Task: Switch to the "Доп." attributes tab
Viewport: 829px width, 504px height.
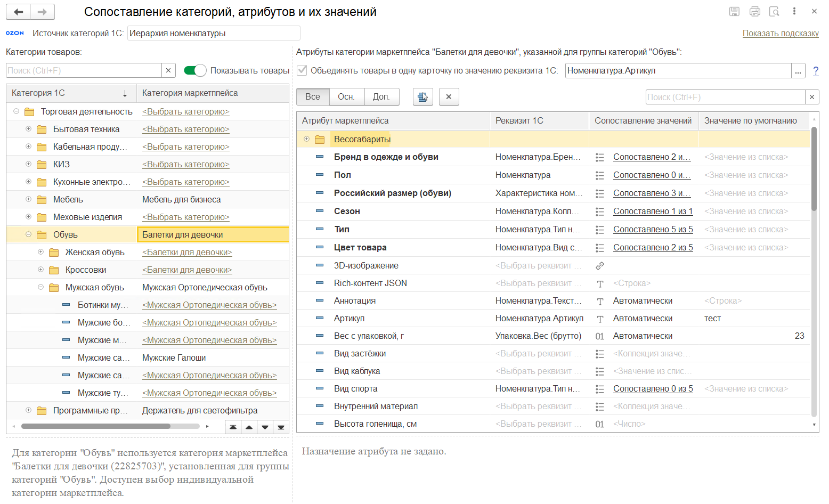Action: (381, 96)
